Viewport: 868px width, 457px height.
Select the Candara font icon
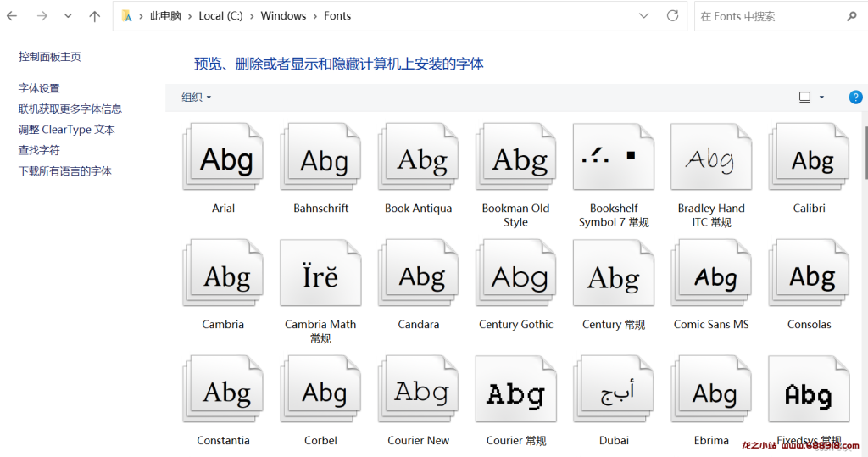tap(418, 273)
